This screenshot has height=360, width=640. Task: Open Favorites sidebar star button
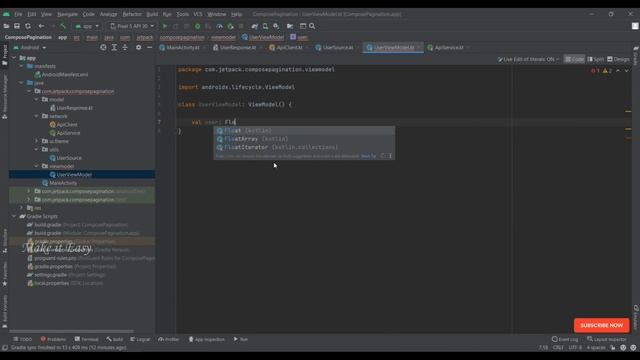click(x=4, y=274)
